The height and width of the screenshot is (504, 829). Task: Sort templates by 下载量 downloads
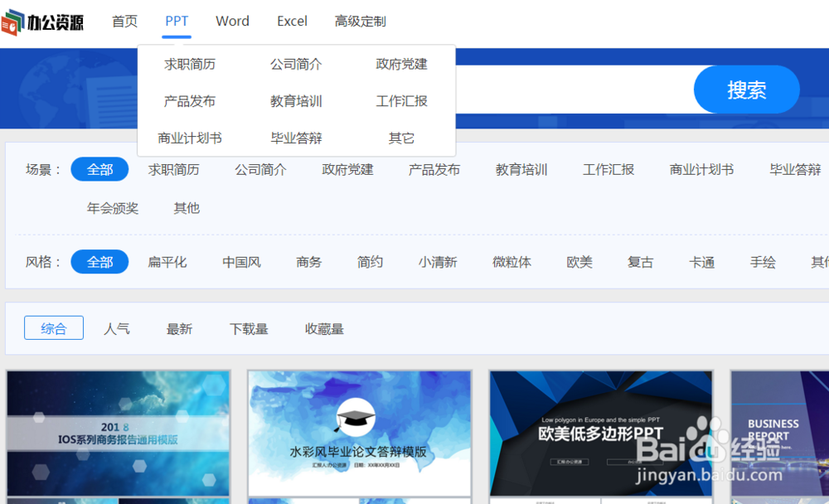250,328
